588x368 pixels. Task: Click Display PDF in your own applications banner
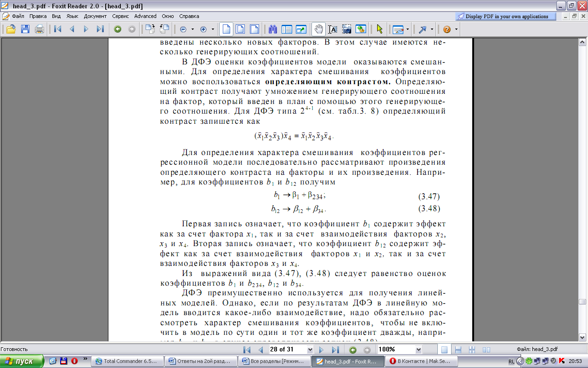click(506, 16)
